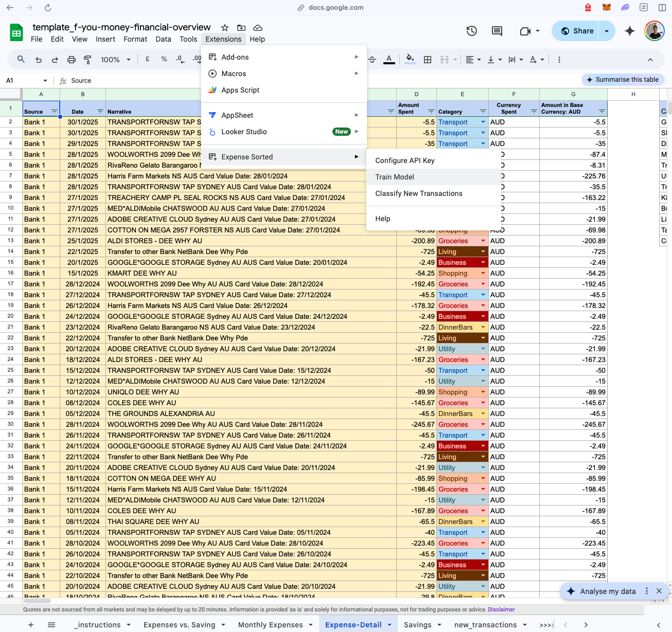Open version history clock icon
Image resolution: width=672 pixels, height=632 pixels.
(x=471, y=31)
